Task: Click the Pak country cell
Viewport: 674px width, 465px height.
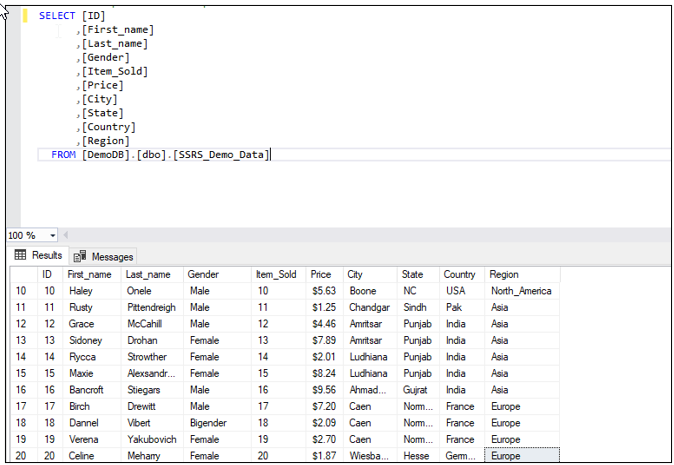Action: pos(462,308)
